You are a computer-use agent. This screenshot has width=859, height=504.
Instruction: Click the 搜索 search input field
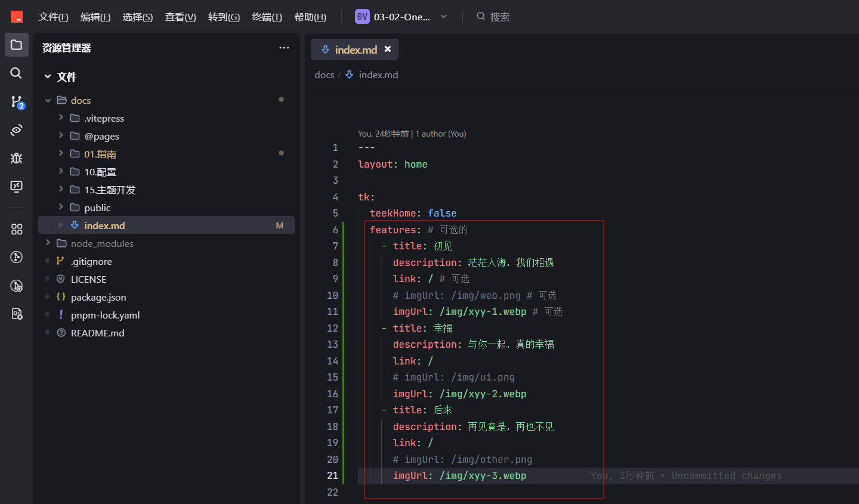(500, 17)
